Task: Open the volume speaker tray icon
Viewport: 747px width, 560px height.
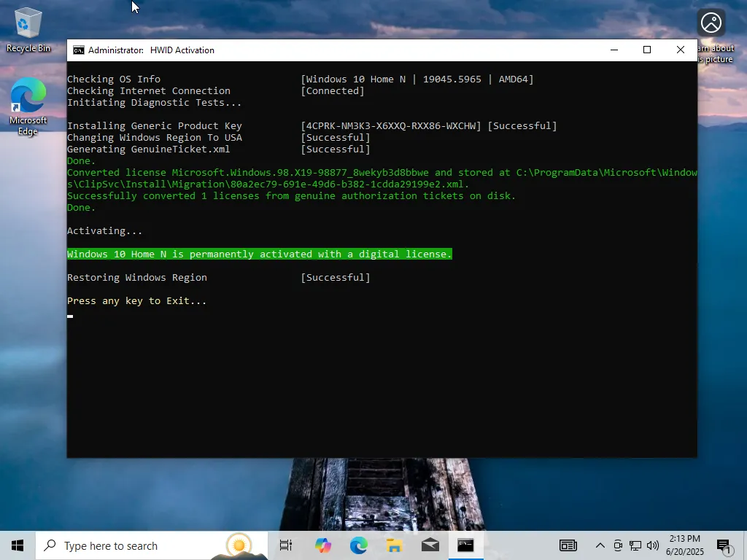Action: (653, 545)
